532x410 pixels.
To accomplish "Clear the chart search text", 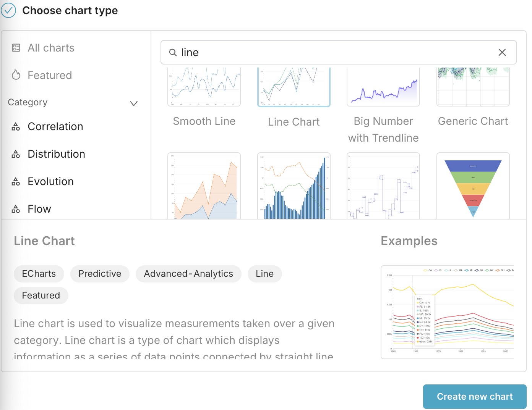I will [x=502, y=52].
